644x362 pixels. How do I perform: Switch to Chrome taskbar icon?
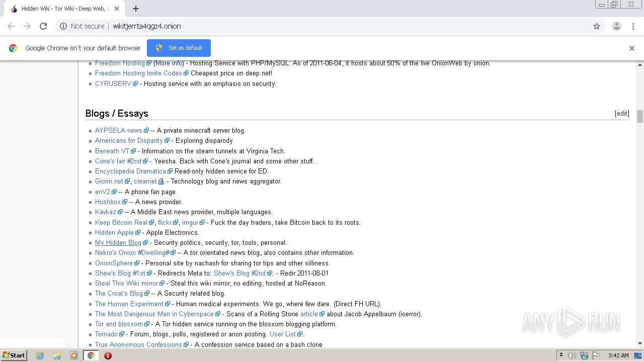click(x=91, y=355)
